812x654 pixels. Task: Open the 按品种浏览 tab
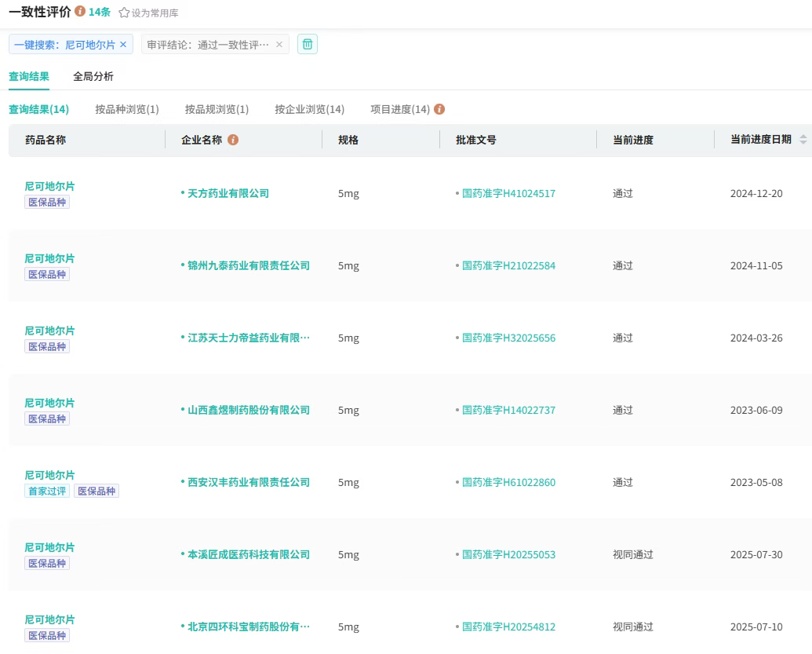pos(127,109)
